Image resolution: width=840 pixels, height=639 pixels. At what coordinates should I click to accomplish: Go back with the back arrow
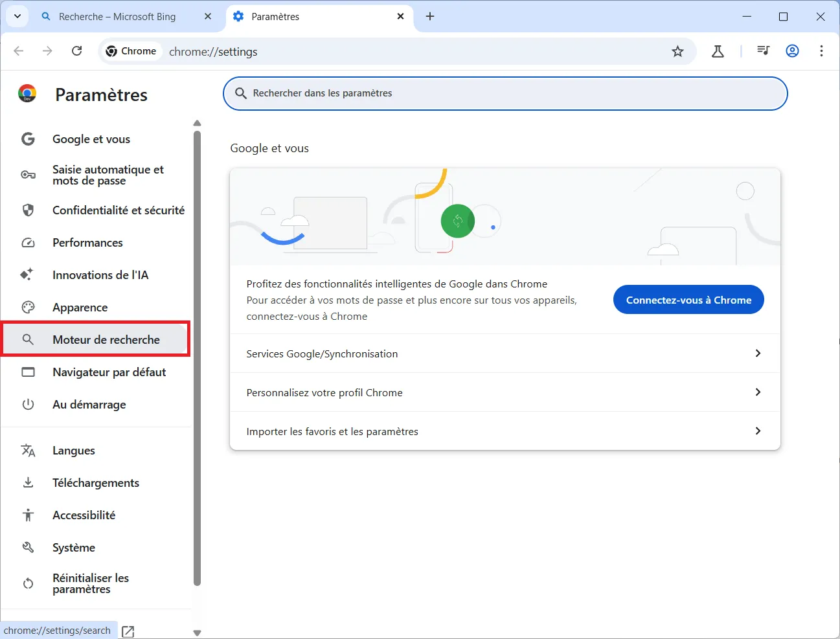click(19, 51)
